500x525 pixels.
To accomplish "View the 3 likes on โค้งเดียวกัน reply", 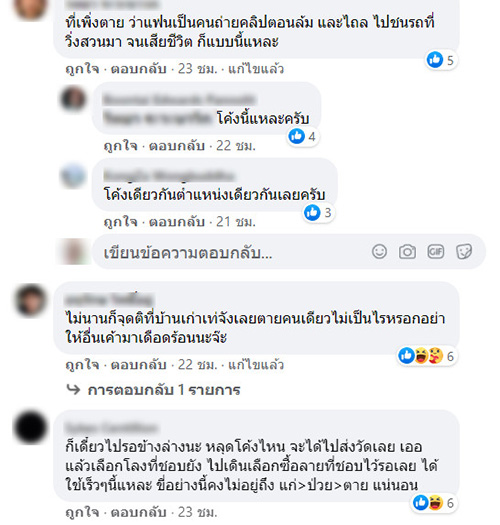I will (318, 213).
